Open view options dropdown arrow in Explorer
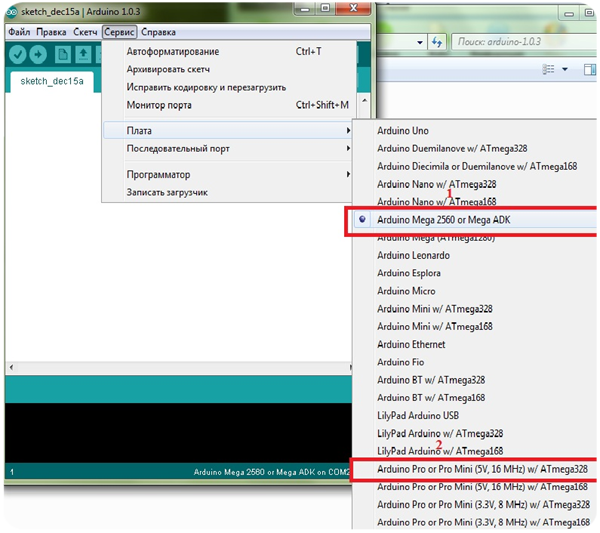Screen dimensions: 600x533 565,69
